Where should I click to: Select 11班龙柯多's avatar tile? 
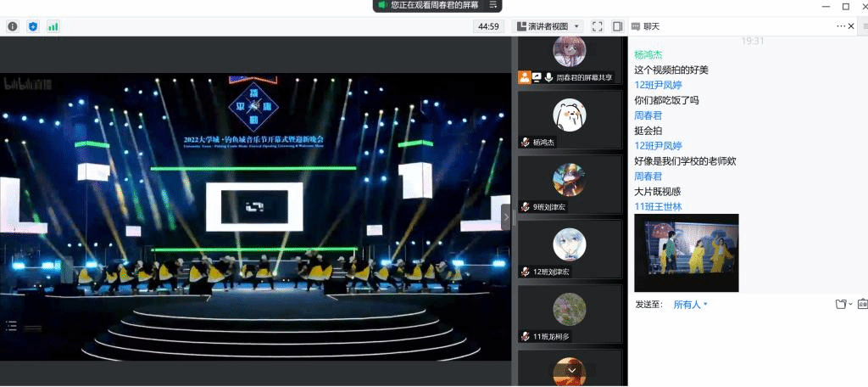pos(570,310)
